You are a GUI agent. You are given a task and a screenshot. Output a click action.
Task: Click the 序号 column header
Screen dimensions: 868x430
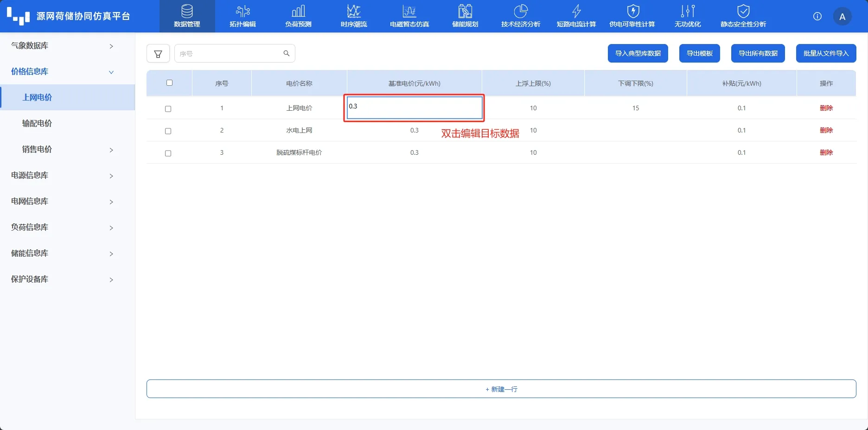coord(222,83)
